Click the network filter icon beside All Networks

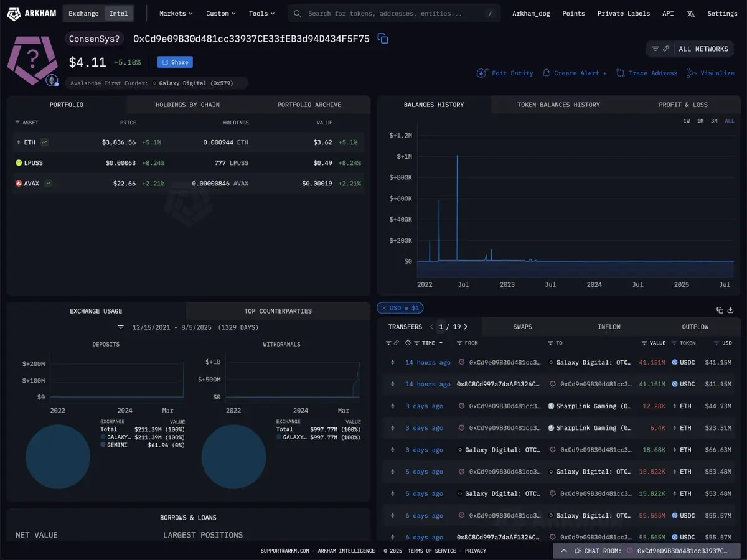coord(655,49)
